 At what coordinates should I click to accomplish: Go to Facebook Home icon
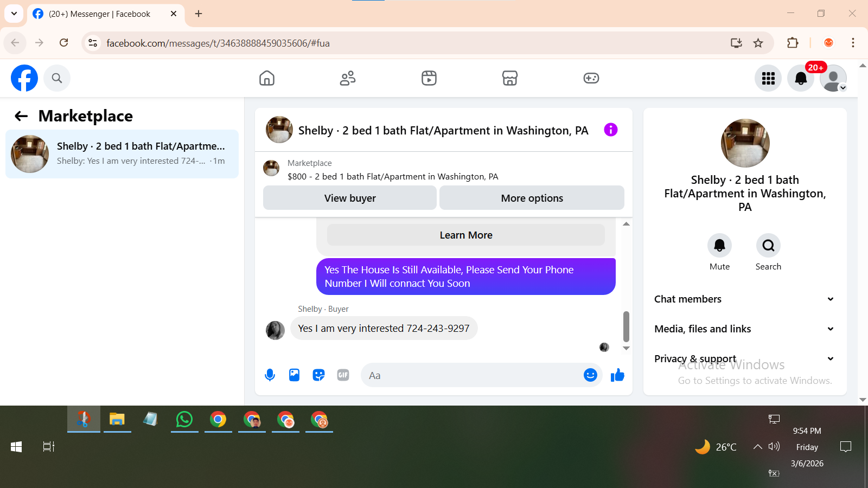point(267,78)
